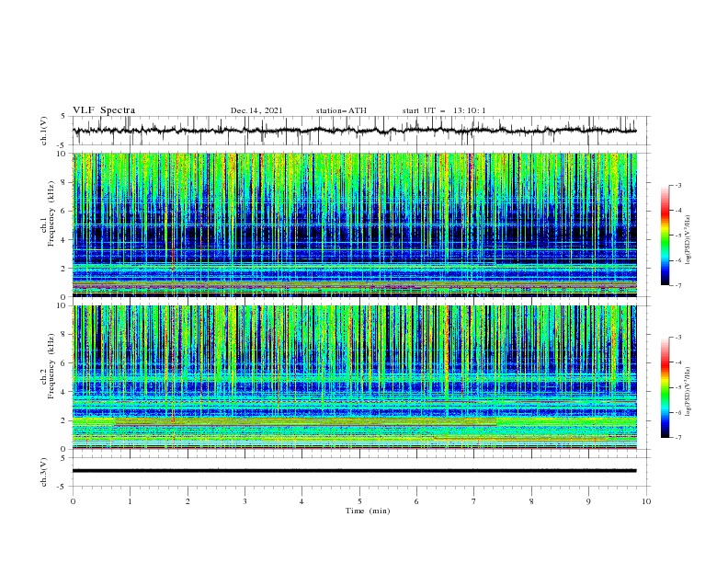This screenshot has height=563, width=728.
Task: Click the ch.3 flat black waveform trace
Action: coord(355,471)
